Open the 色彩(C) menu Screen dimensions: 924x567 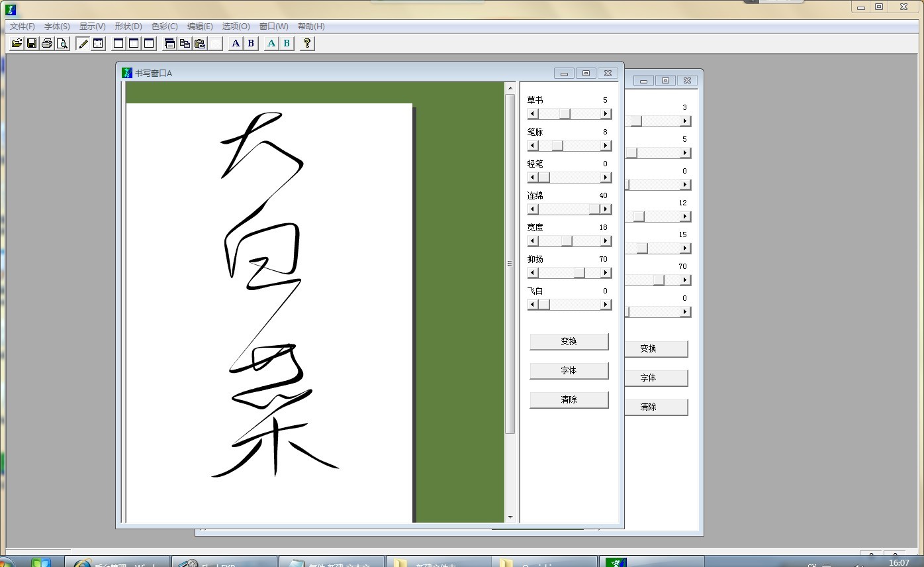(164, 26)
